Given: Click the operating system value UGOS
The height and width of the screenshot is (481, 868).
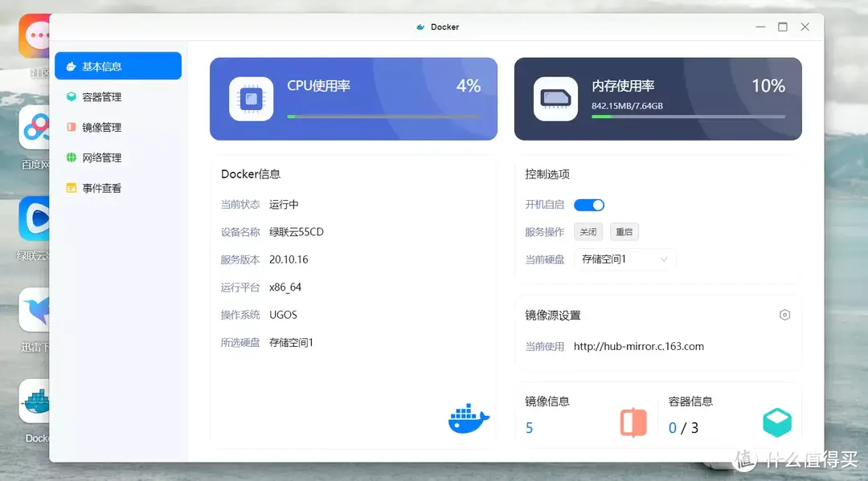Looking at the screenshot, I should point(284,315).
